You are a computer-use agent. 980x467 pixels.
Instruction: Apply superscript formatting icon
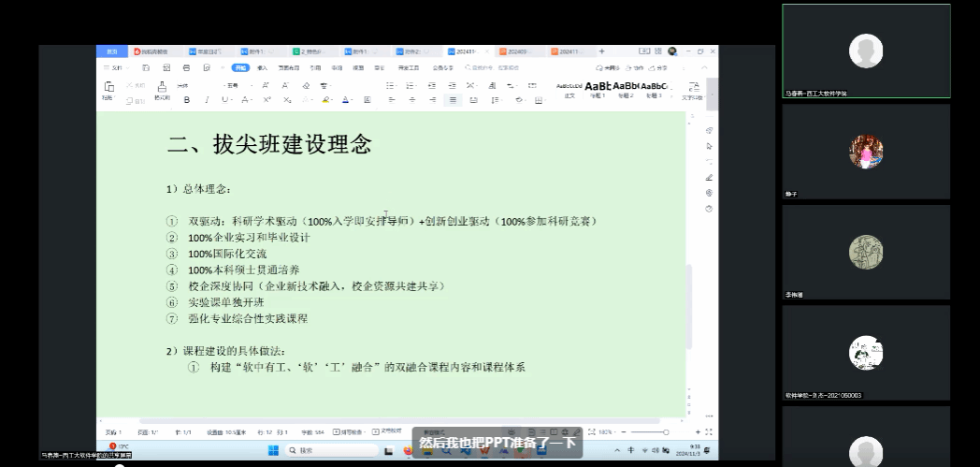click(267, 100)
